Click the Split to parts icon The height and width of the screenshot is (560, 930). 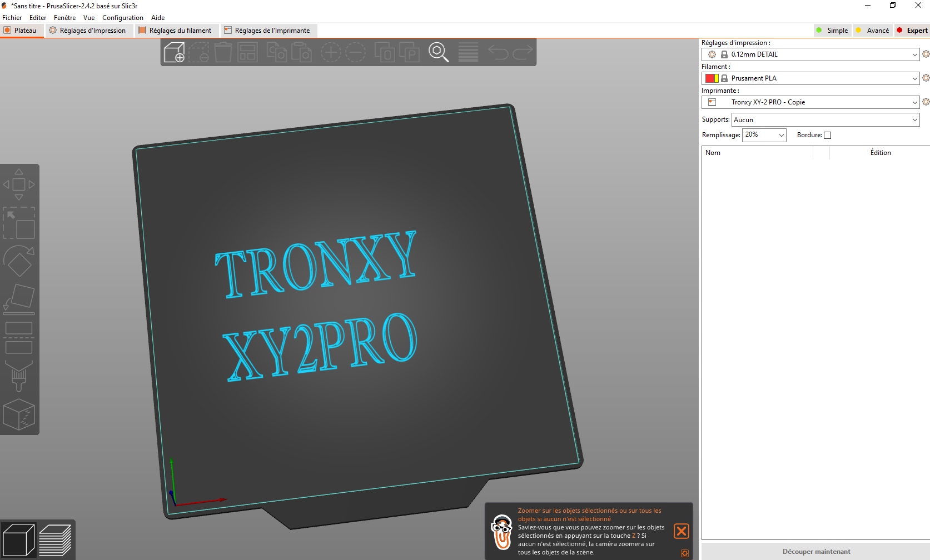[x=409, y=52]
